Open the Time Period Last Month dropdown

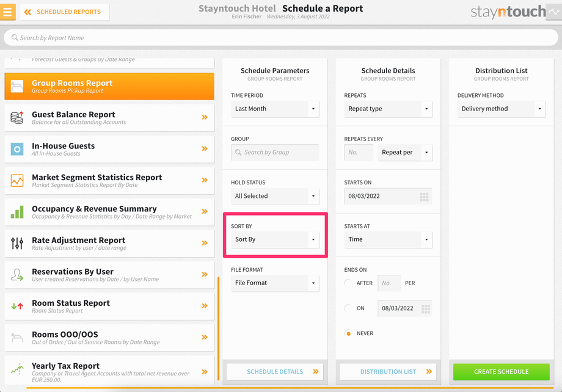275,109
